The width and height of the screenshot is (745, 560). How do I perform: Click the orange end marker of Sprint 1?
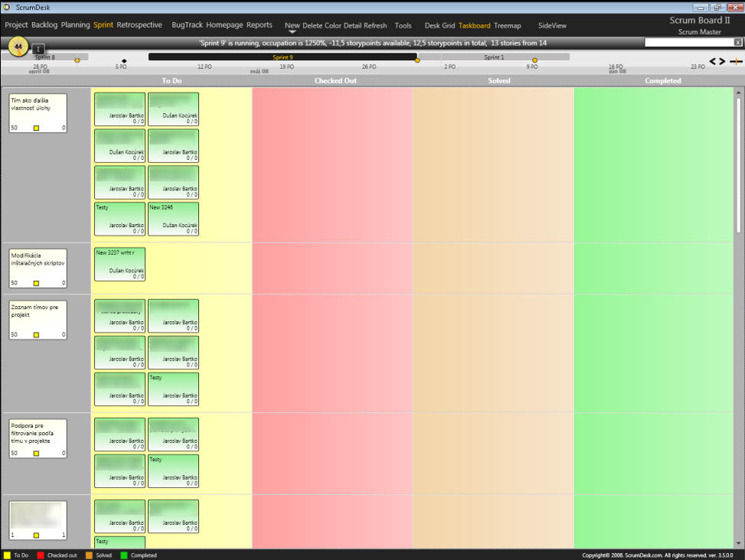click(x=534, y=60)
